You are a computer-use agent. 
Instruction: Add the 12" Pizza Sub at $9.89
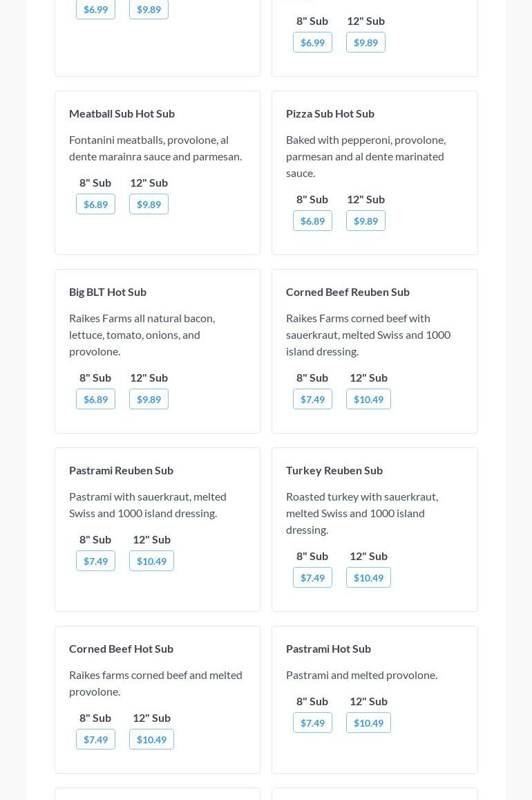click(x=365, y=221)
